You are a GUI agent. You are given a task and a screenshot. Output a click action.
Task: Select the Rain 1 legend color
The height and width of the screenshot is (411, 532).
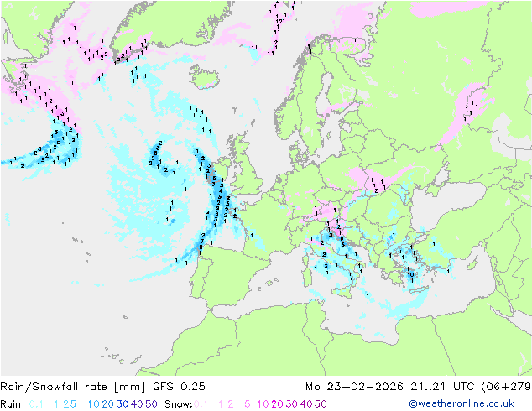[56, 404]
